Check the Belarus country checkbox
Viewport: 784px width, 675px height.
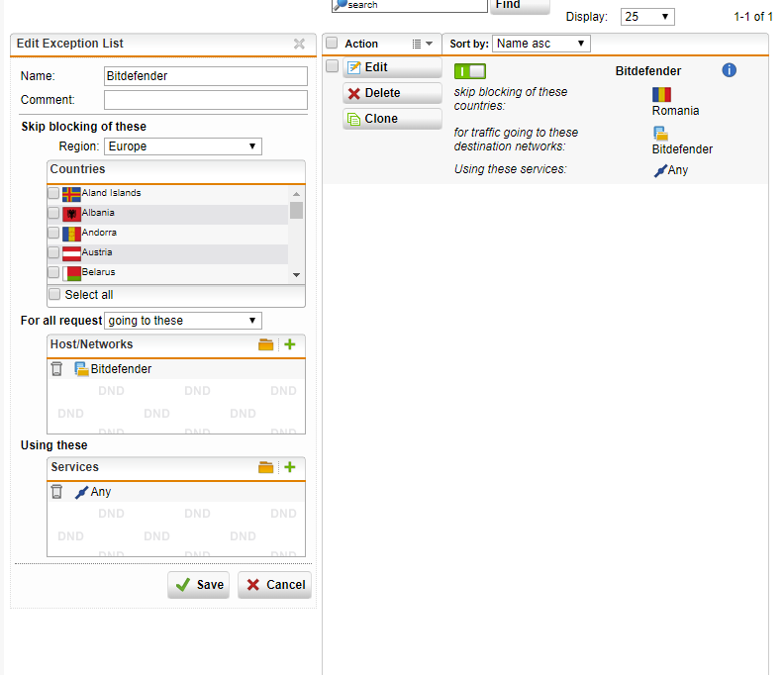tap(53, 272)
